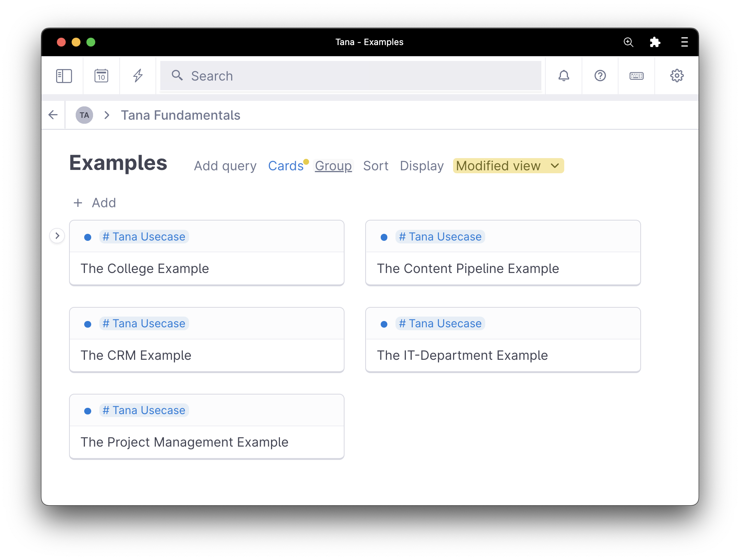
Task: Select The Content Pipeline Example text
Action: [x=468, y=269]
